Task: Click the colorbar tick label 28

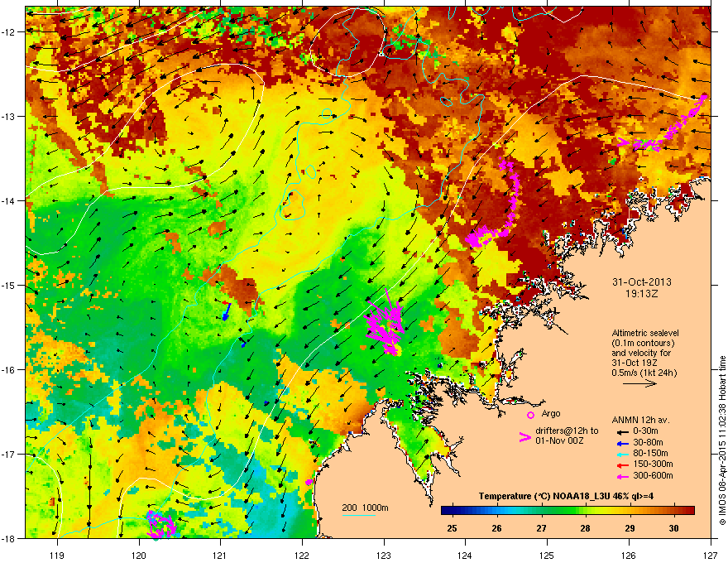Action: [x=585, y=528]
